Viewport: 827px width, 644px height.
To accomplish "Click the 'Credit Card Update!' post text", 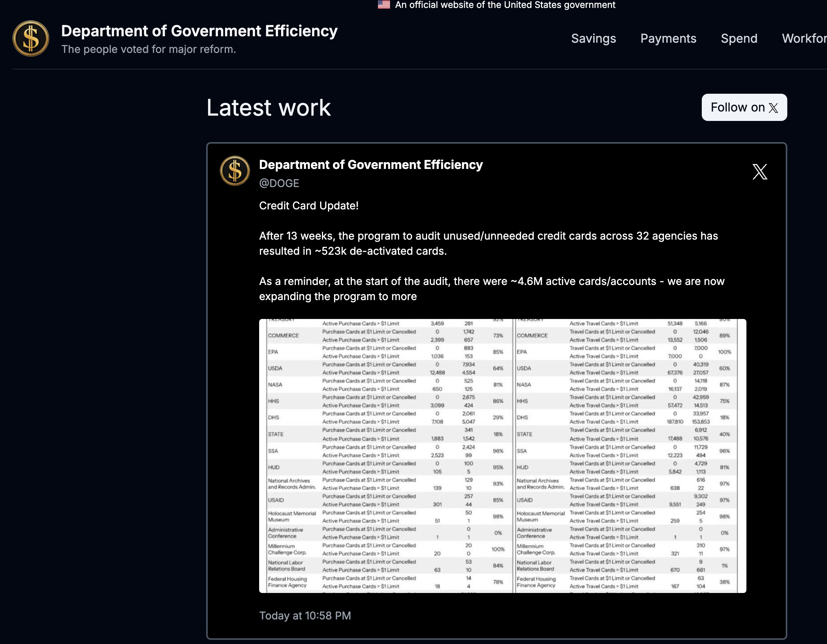I will 309,206.
